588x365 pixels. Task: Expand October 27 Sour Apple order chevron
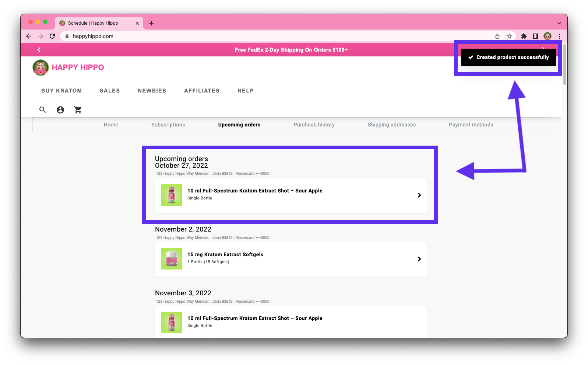click(x=419, y=195)
